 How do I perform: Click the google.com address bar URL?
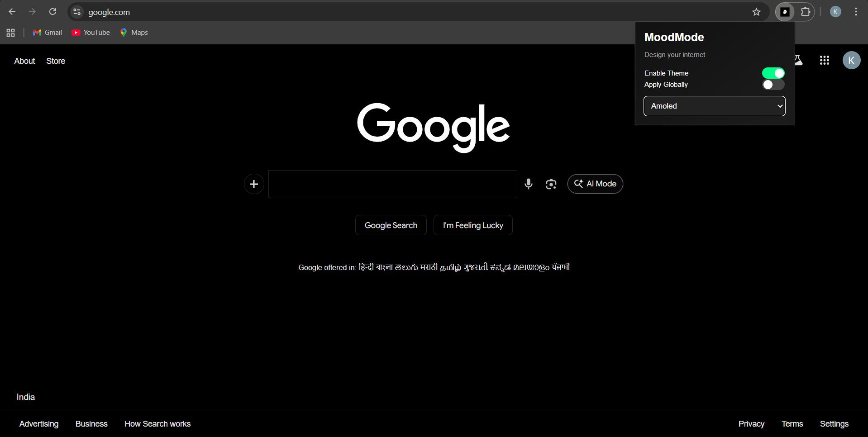pyautogui.click(x=109, y=12)
